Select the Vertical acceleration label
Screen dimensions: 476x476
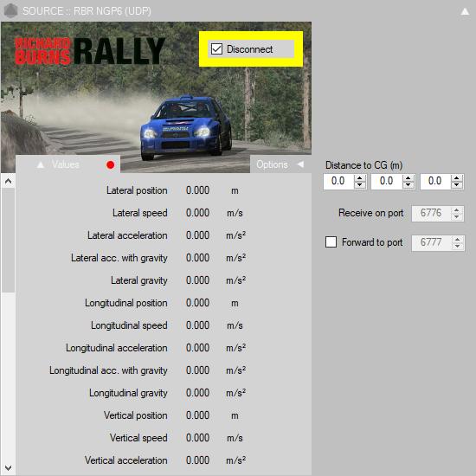(x=126, y=460)
